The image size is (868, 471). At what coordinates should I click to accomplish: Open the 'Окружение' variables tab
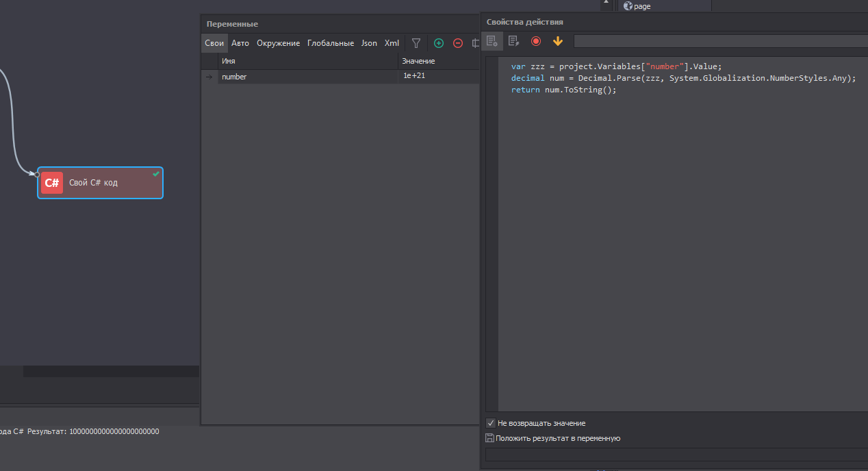(278, 43)
